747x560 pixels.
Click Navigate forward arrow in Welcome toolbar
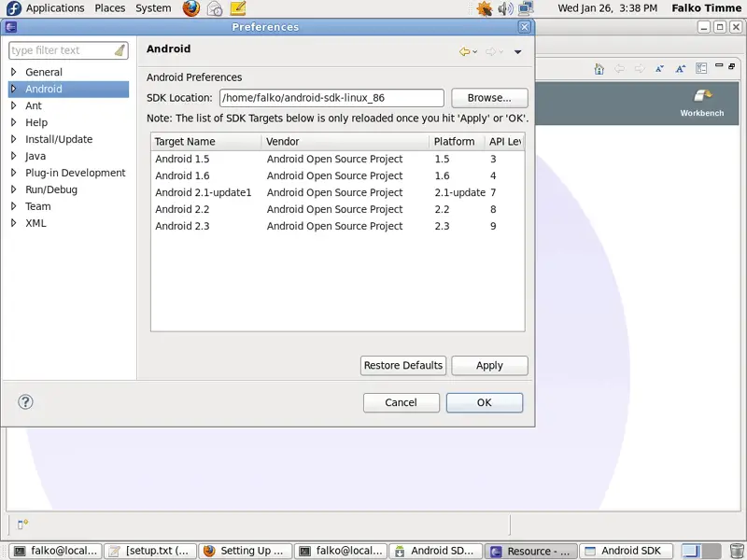tap(640, 69)
